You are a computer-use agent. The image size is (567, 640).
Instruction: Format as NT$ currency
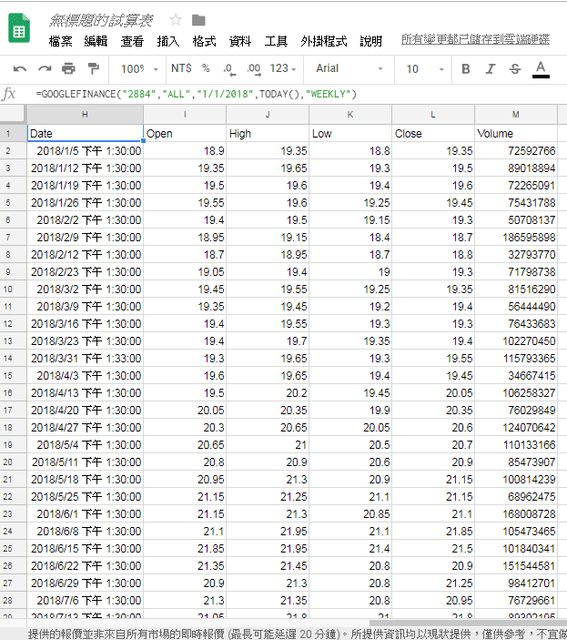(181, 68)
